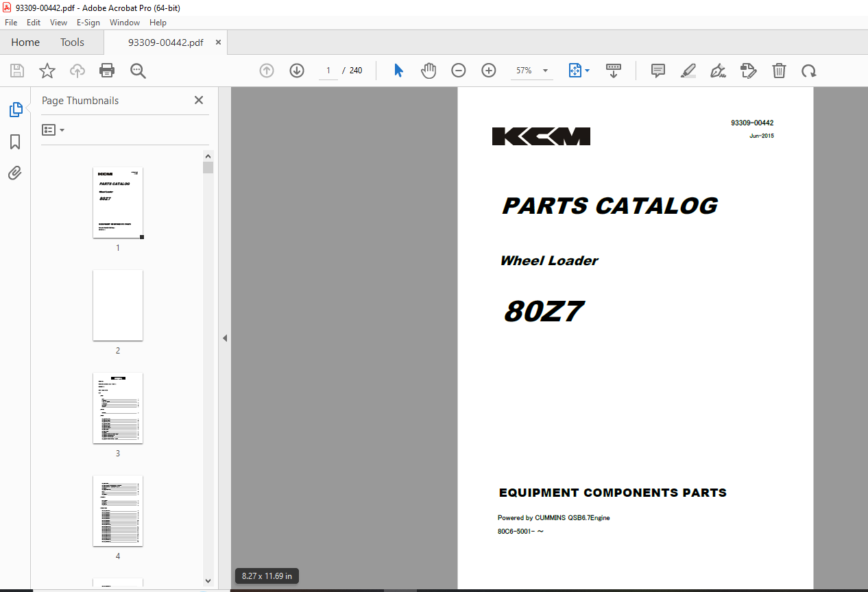
Task: Choose the selection arrow tool
Action: pyautogui.click(x=399, y=71)
